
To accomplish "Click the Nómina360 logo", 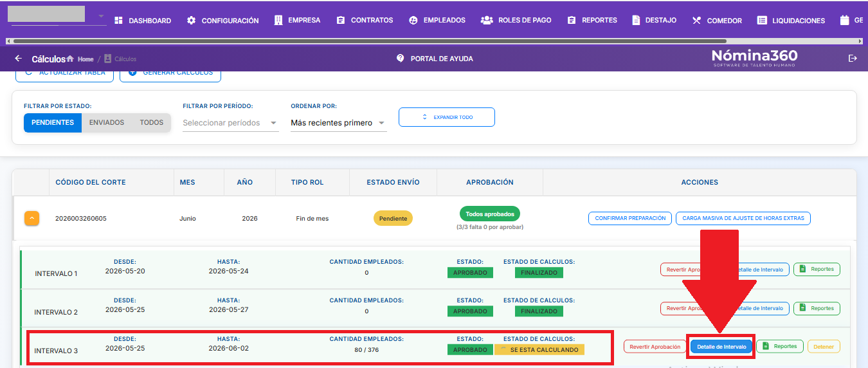I will click(x=754, y=58).
